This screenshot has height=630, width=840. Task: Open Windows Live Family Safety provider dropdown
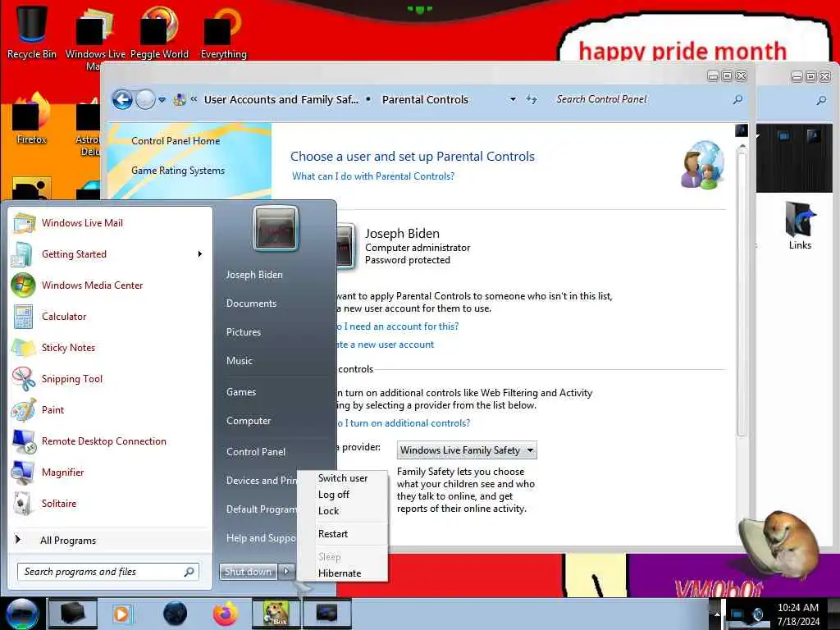click(467, 450)
